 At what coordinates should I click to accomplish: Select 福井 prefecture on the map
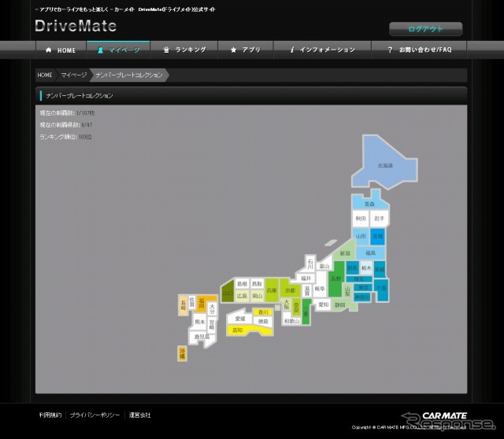click(x=306, y=278)
